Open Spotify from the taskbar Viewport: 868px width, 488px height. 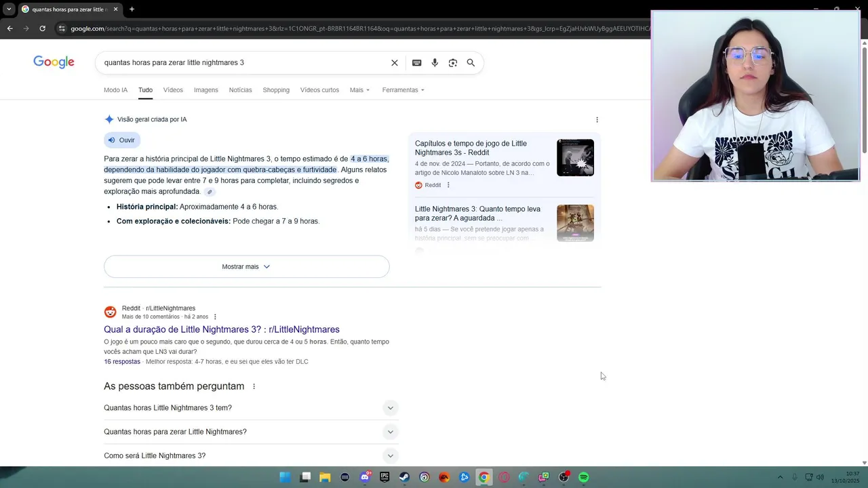[583, 477]
